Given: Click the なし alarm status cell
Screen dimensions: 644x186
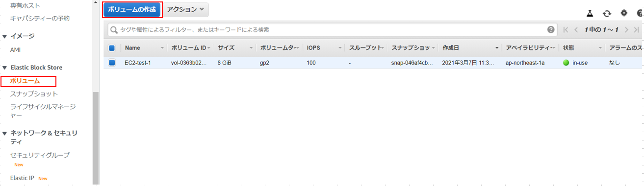Looking at the screenshot, I should (615, 63).
